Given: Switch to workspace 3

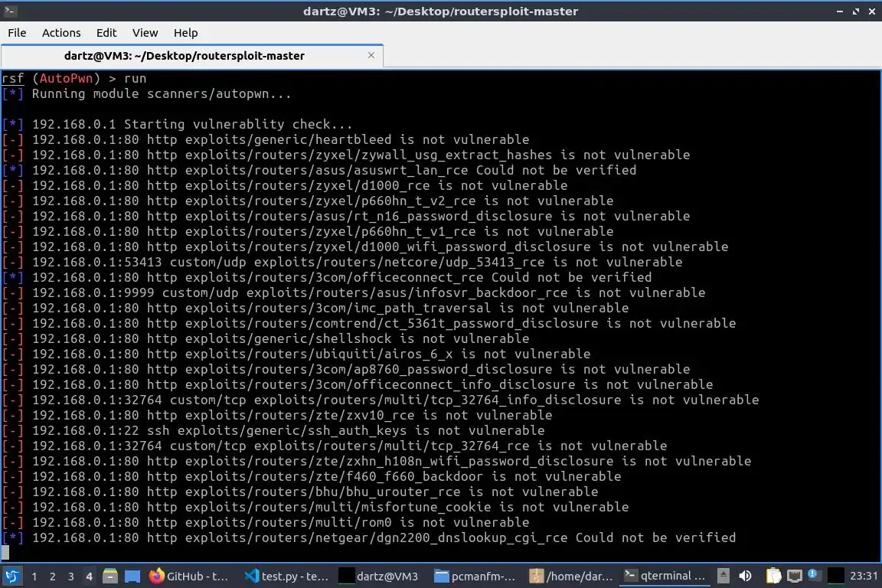Looking at the screenshot, I should pyautogui.click(x=71, y=577).
